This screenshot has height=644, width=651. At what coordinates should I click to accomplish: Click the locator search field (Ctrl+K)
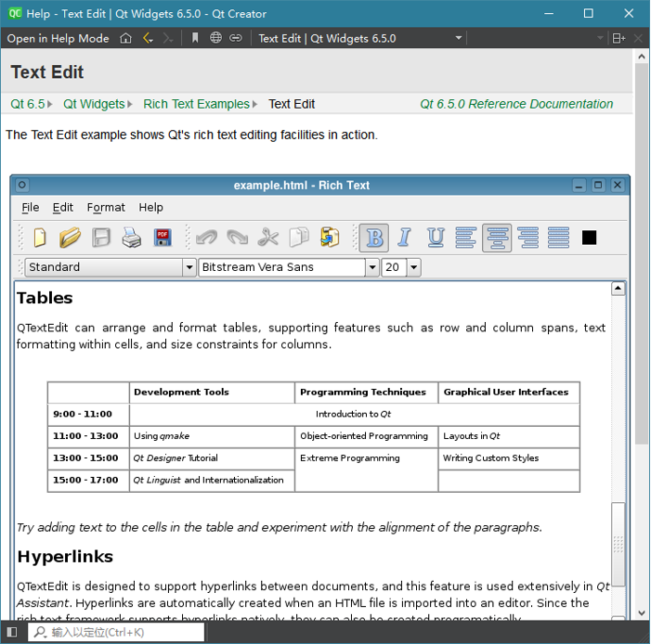click(116, 632)
